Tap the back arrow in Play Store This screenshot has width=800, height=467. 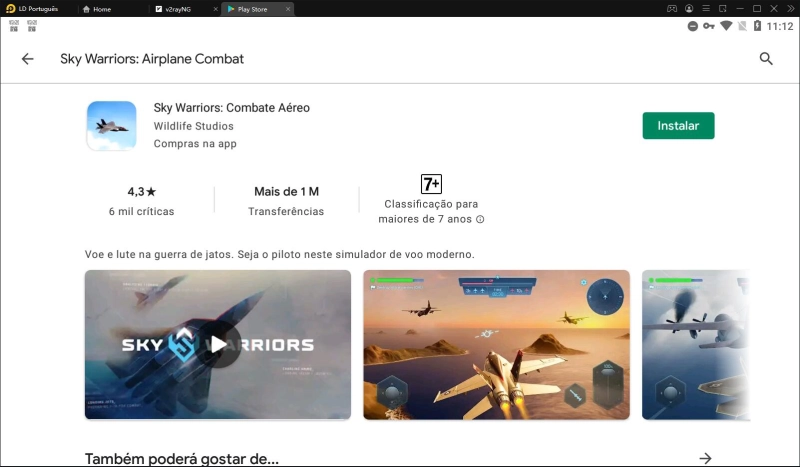point(27,59)
